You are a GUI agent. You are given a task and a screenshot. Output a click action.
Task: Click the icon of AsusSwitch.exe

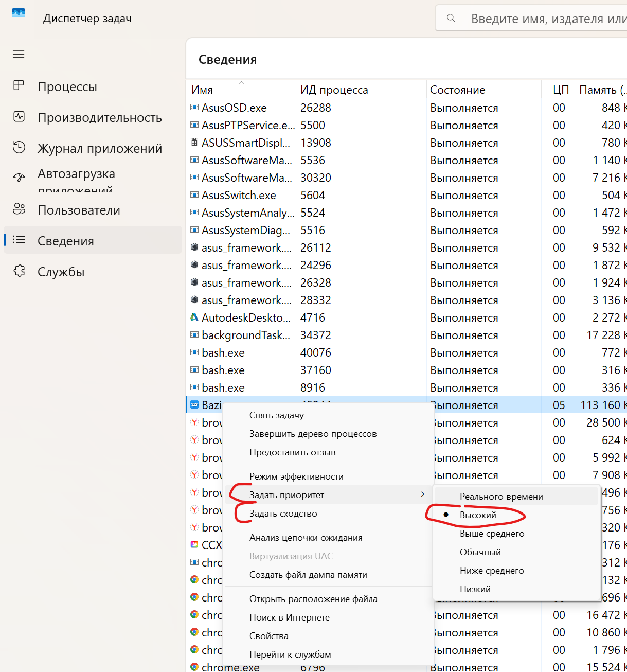194,195
